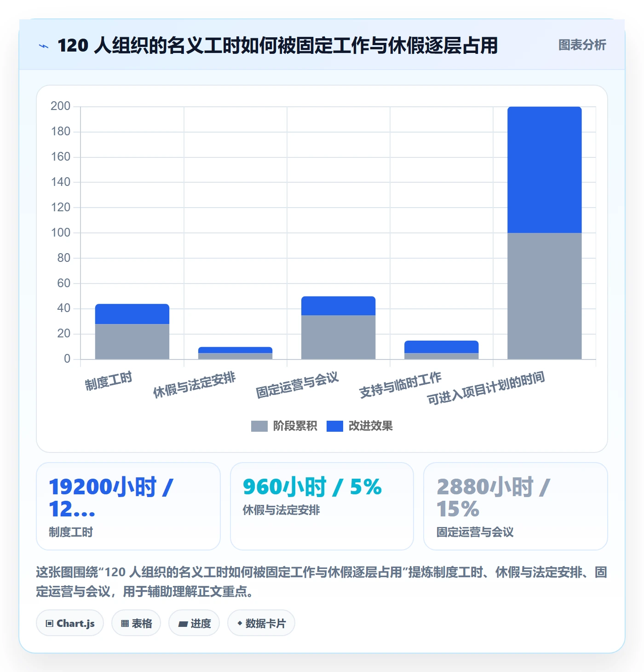Click the 改进效果 legend label

(370, 426)
